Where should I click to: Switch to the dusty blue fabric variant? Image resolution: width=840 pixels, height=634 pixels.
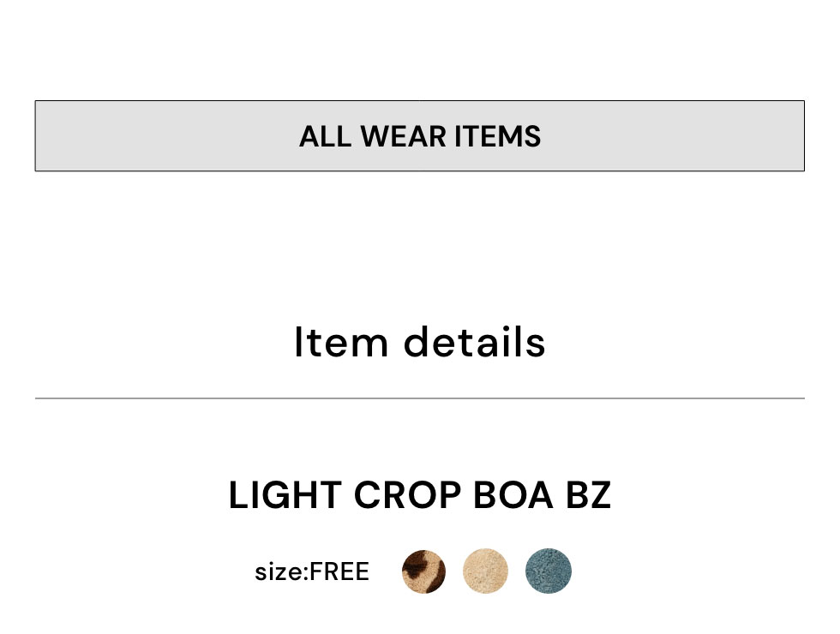549,571
